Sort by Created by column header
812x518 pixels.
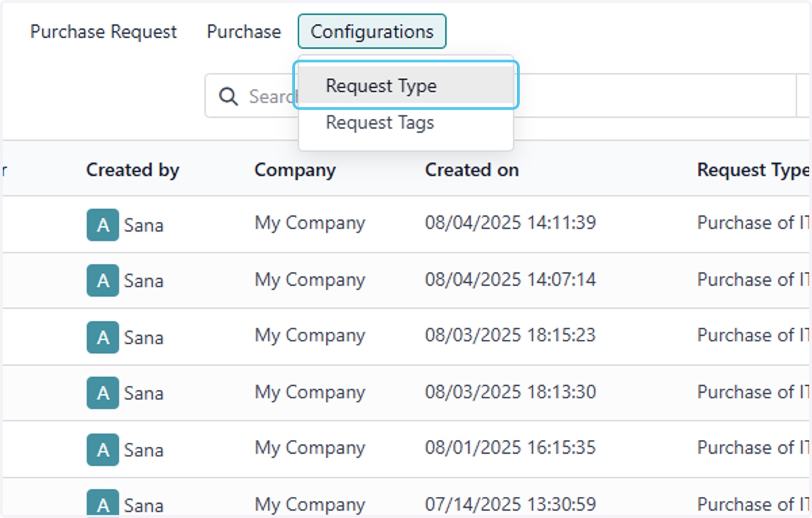pyautogui.click(x=133, y=170)
